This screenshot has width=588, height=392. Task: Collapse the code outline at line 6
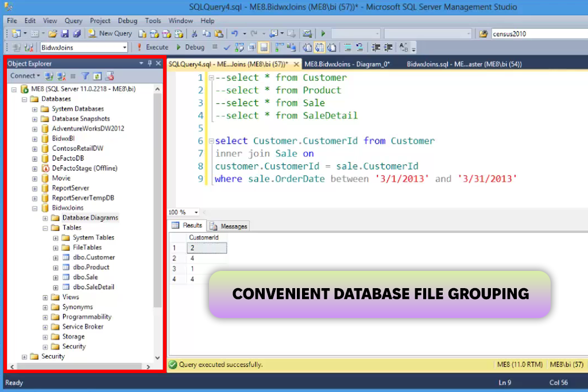[x=211, y=141]
